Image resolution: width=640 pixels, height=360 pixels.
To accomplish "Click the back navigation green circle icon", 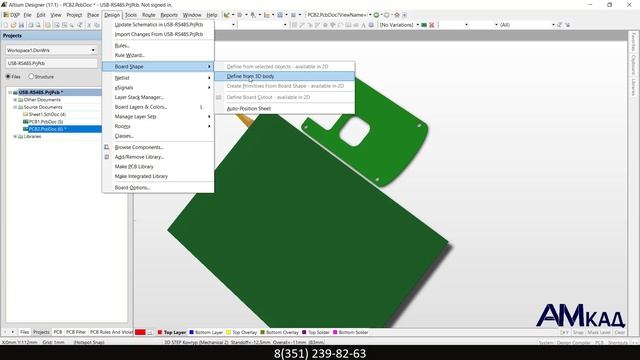I will (376, 15).
